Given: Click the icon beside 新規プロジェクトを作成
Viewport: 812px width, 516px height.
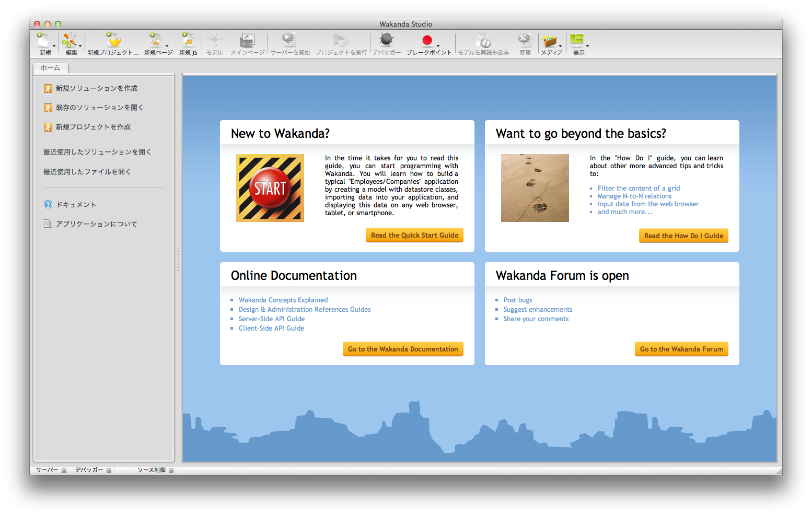Looking at the screenshot, I should (x=48, y=127).
